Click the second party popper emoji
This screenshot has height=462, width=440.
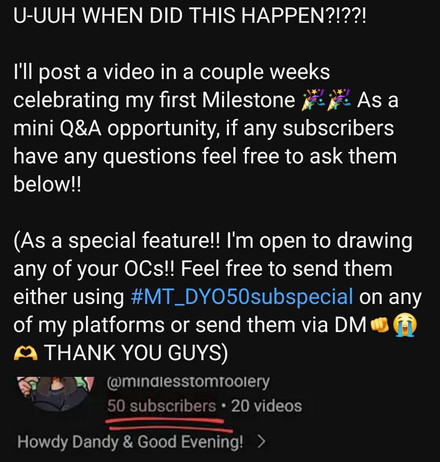coord(338,100)
